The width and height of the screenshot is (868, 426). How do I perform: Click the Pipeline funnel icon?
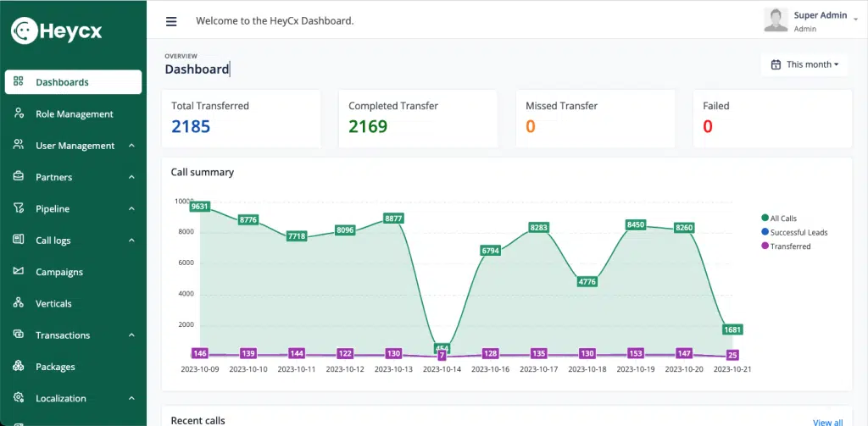[19, 208]
